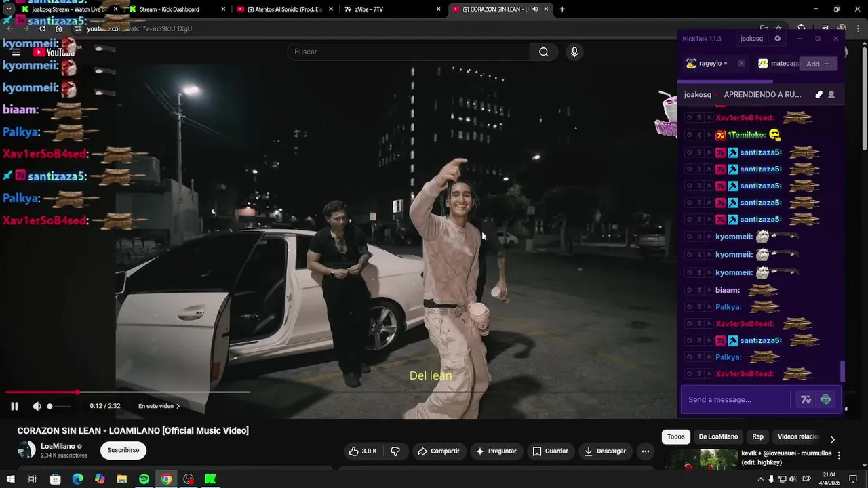The image size is (868, 488).
Task: Open a new browser tab
Action: coord(562,9)
